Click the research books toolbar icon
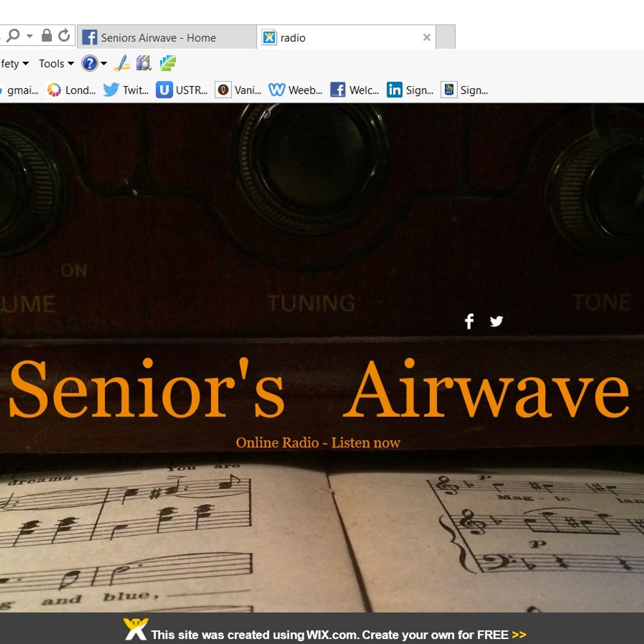The image size is (644, 644). pyautogui.click(x=144, y=63)
